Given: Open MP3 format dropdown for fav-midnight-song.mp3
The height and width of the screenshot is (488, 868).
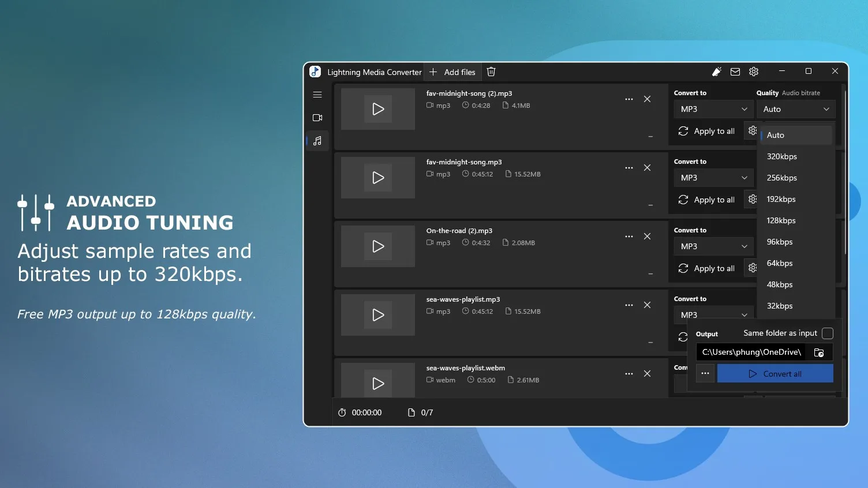Looking at the screenshot, I should click(x=714, y=178).
